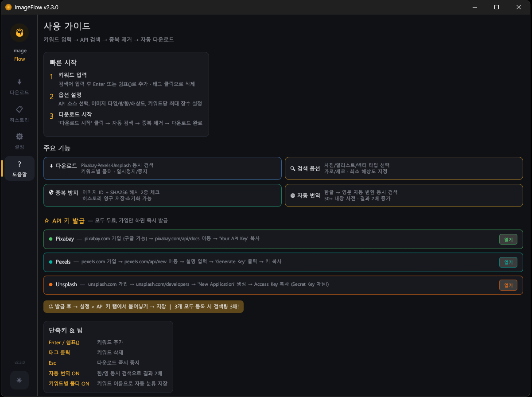Open 설정 gear icon in sidebar
The width and height of the screenshot is (532, 397).
tap(19, 136)
